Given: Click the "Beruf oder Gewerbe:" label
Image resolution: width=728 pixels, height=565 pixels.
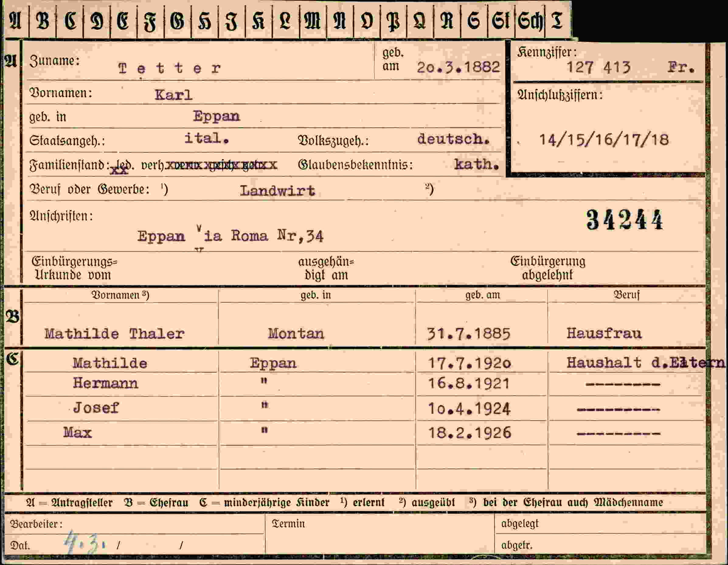Looking at the screenshot, I should coord(89,190).
